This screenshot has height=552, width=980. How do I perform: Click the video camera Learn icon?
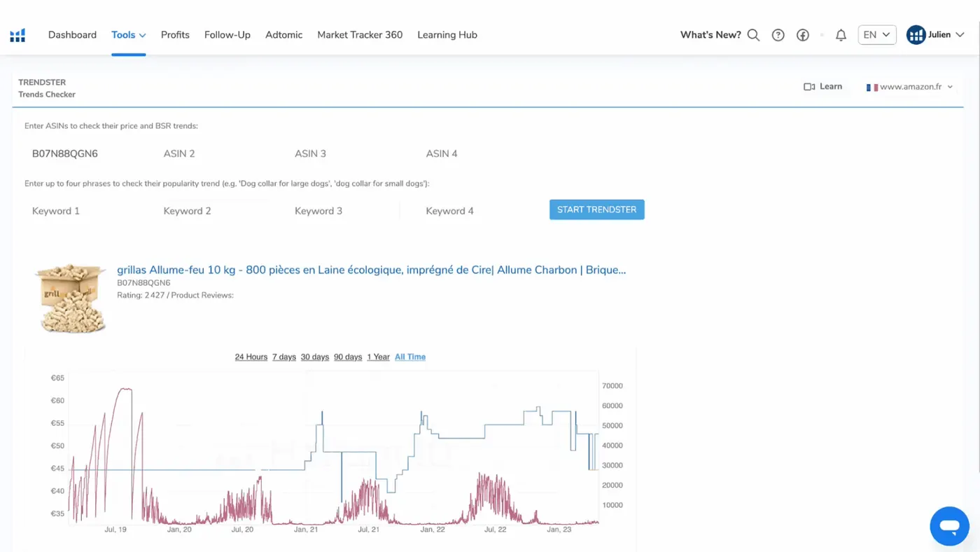[809, 87]
